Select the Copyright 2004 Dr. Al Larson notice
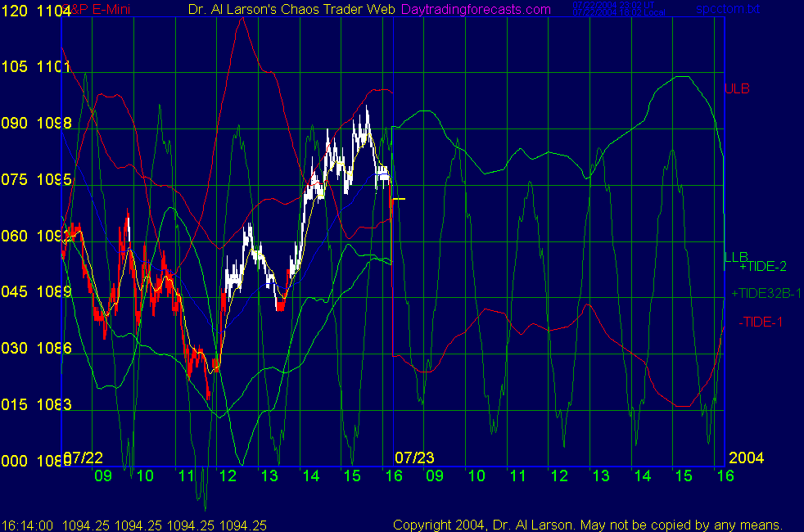Viewport: 804px width, 532px height. tap(588, 525)
